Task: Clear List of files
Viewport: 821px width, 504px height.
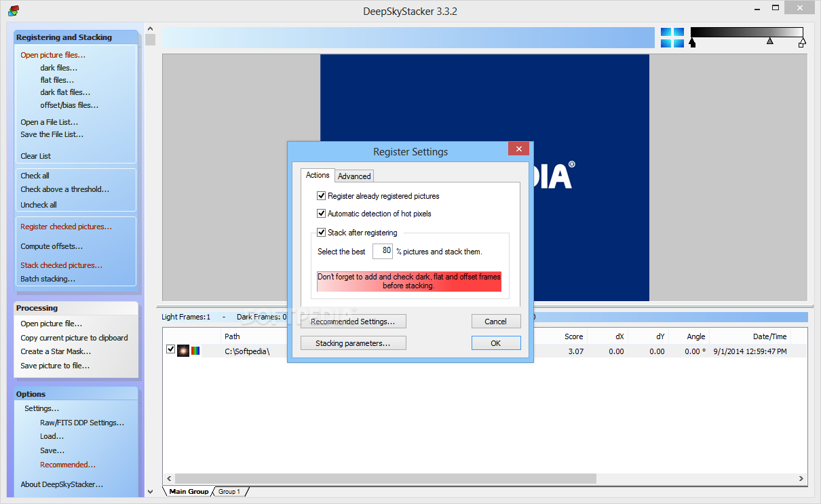Action: (35, 156)
